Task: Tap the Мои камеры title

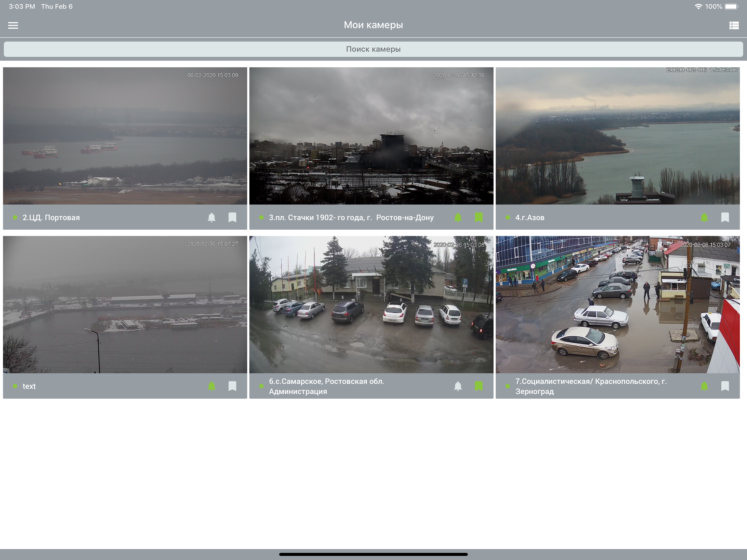Action: click(373, 25)
